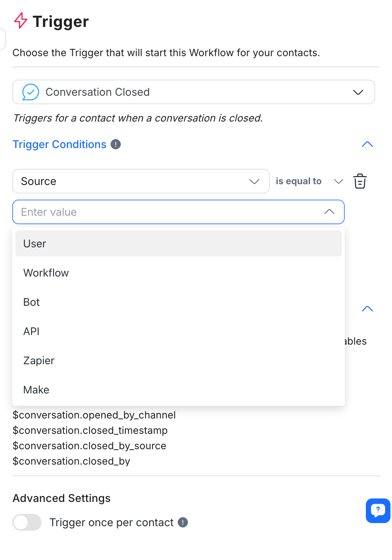
Task: Click the Enter value input field
Action: [x=169, y=212]
